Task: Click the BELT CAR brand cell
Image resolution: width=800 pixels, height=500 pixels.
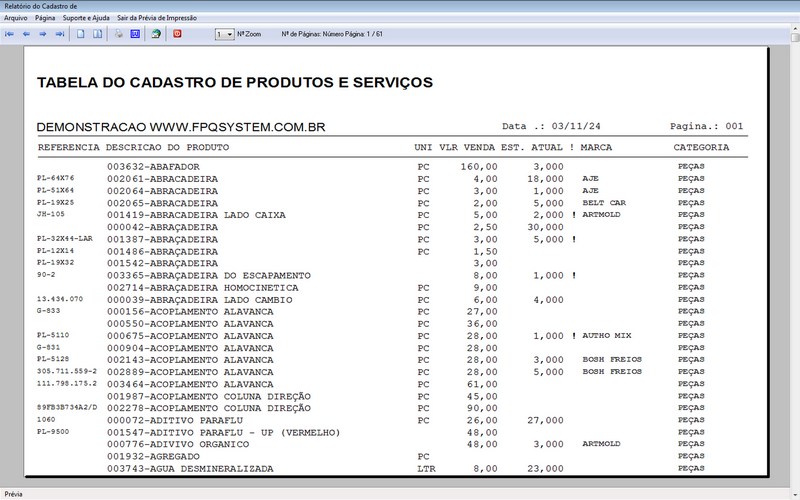Action: (x=604, y=203)
